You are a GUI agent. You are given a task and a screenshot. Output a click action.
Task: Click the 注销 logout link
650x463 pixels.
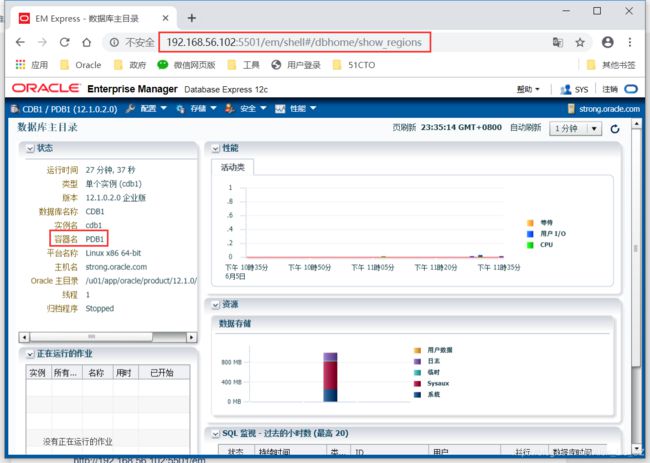[x=610, y=89]
